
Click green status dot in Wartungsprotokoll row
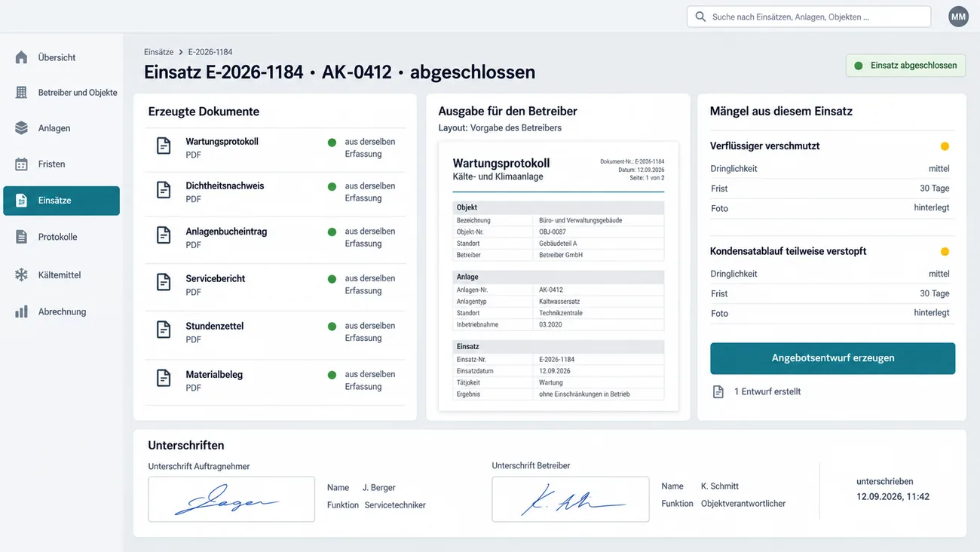pyautogui.click(x=332, y=143)
